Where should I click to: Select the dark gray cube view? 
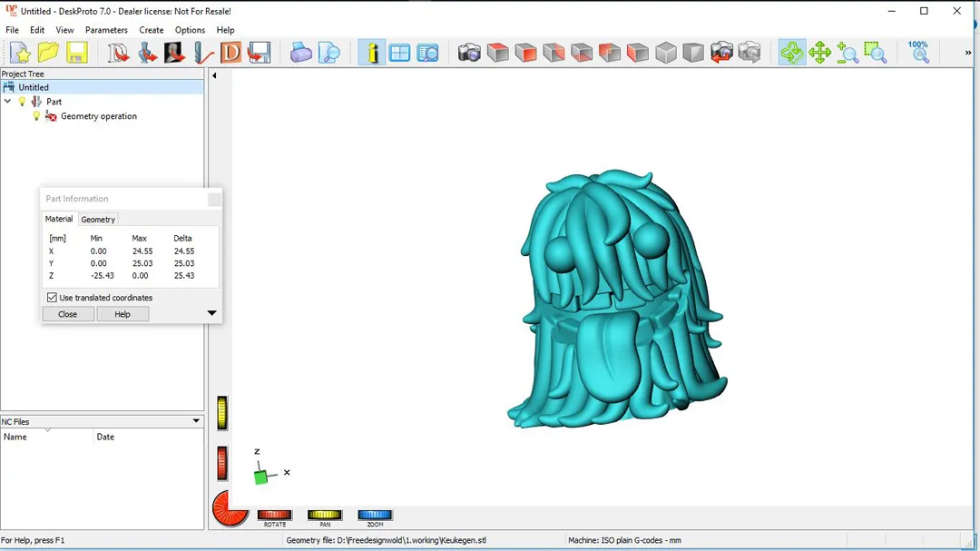coord(693,53)
